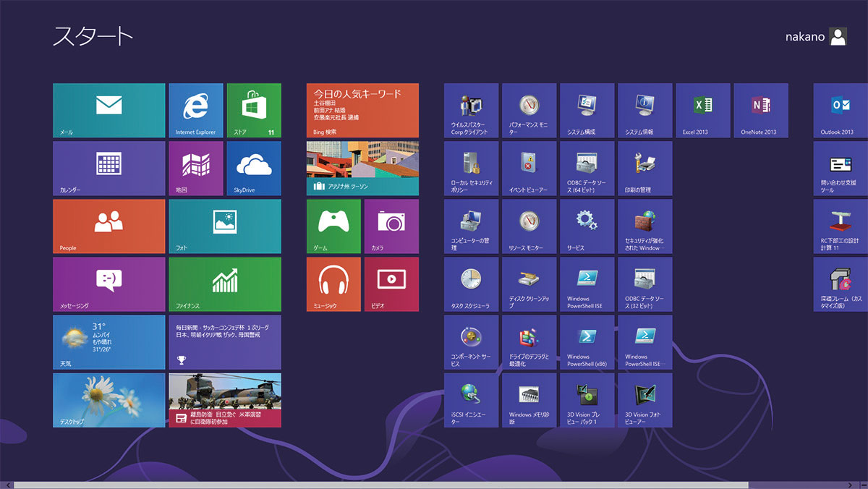This screenshot has height=489, width=868.
Task: Open コンピューターの管理 tile
Action: click(x=472, y=226)
